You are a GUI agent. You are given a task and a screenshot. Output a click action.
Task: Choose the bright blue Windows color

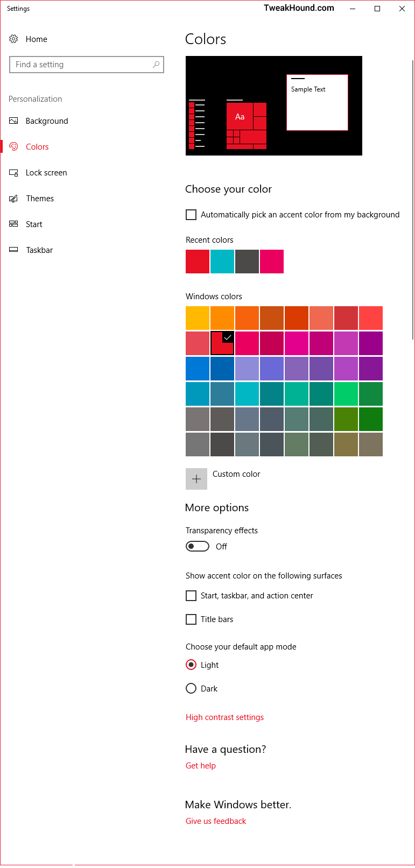[198, 369]
